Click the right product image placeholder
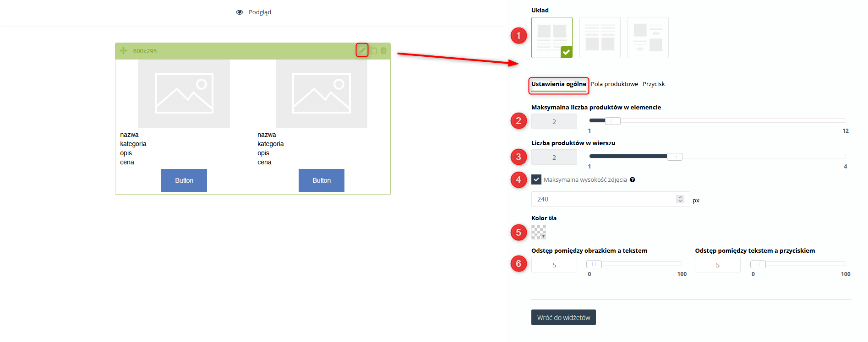Screen dimensions: 868x342 pyautogui.click(x=322, y=93)
